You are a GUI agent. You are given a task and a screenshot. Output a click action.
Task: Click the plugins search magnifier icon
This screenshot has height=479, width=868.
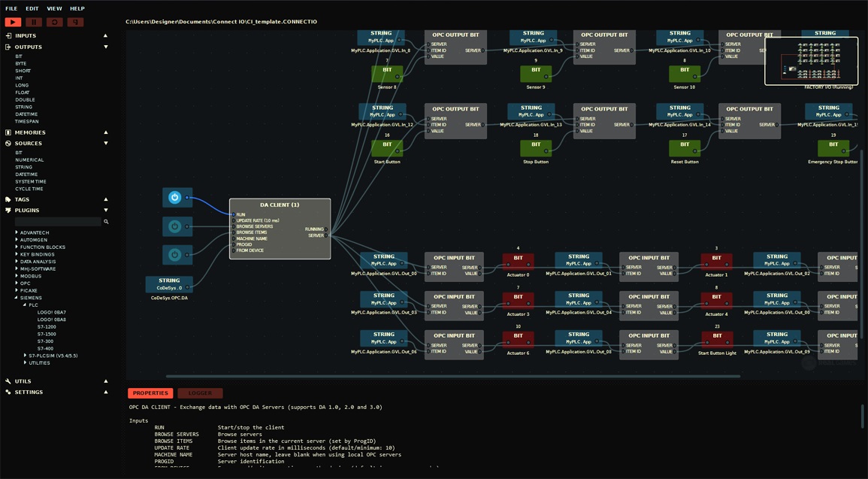[x=106, y=222]
